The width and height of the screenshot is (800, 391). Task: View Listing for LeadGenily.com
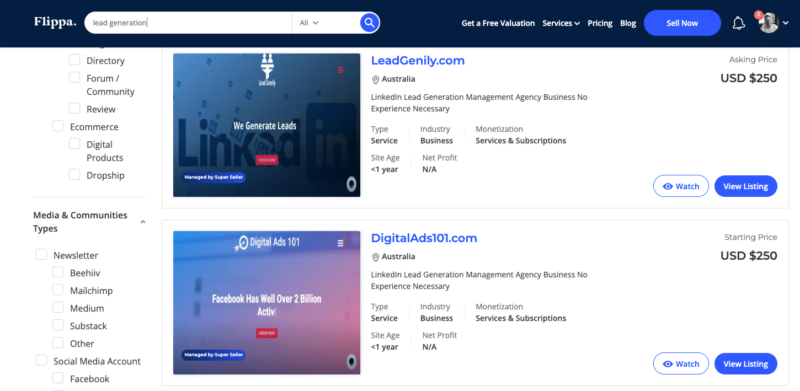coord(745,186)
